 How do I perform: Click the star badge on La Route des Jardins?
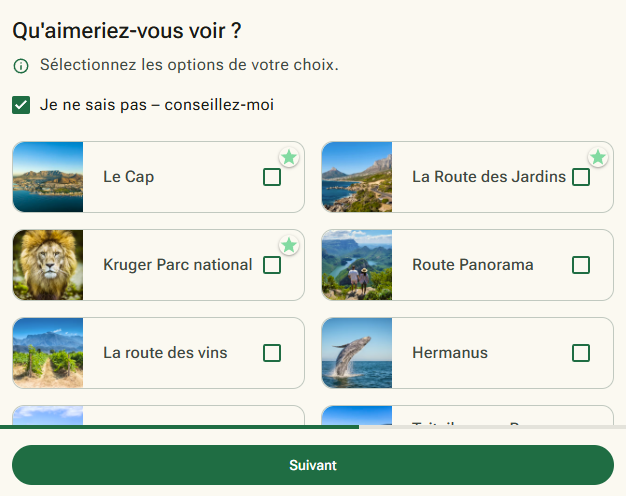coord(598,157)
